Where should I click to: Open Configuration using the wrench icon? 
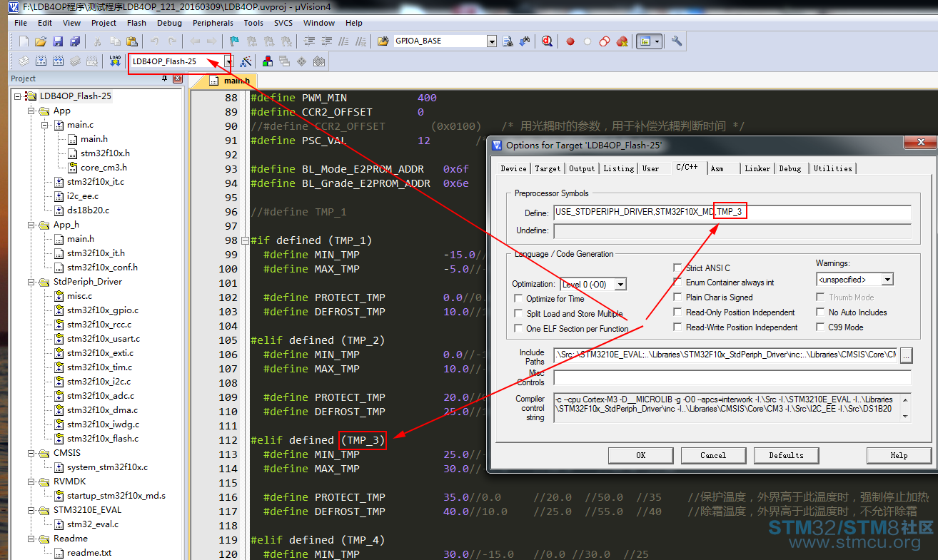(677, 41)
